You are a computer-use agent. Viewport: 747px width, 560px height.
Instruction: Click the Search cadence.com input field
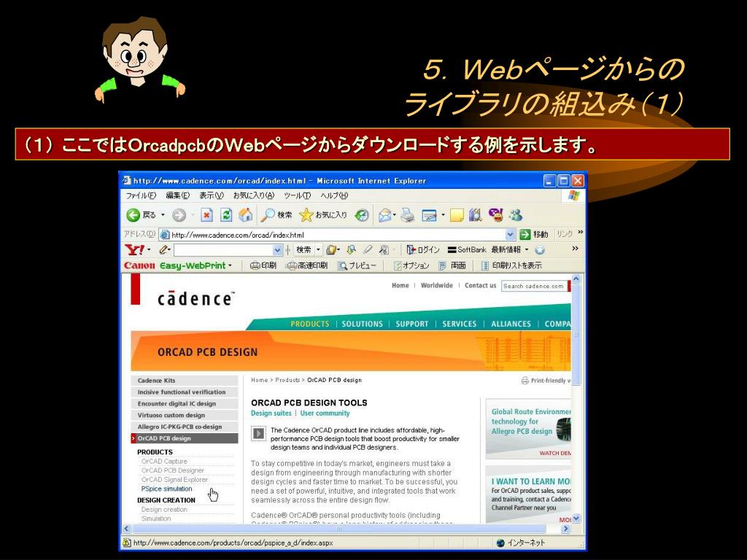coord(534,286)
